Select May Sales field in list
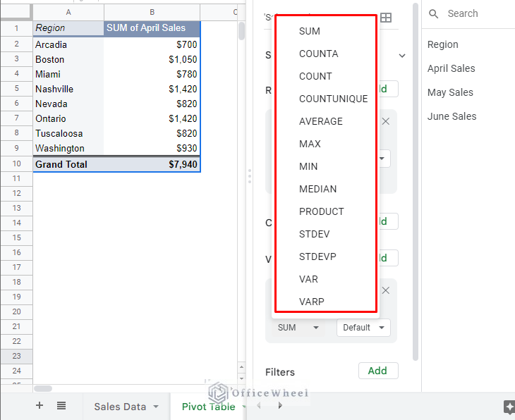 click(450, 92)
